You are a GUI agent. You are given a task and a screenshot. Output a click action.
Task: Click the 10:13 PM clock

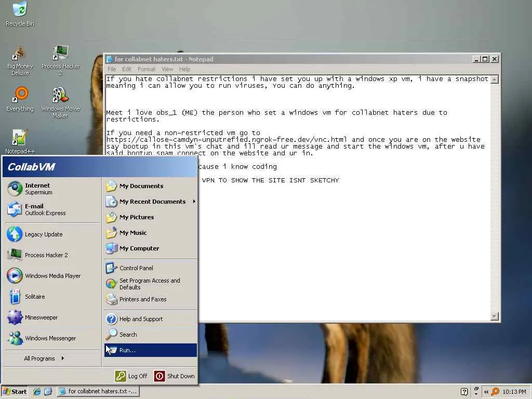tap(514, 392)
